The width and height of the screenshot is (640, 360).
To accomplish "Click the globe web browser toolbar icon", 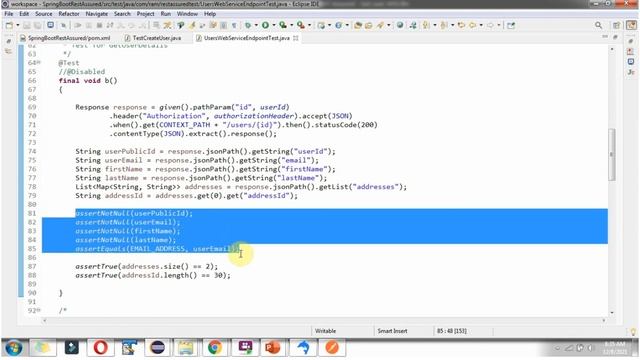I will click(x=400, y=25).
